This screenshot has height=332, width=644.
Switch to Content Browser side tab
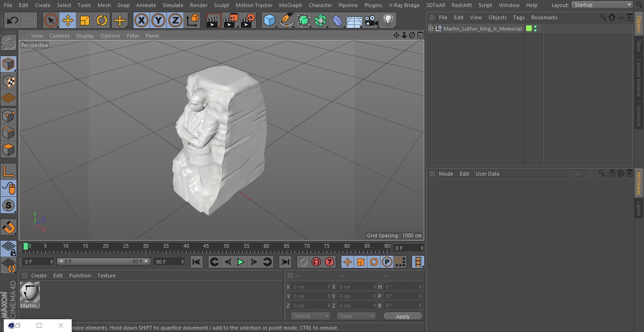[x=639, y=78]
